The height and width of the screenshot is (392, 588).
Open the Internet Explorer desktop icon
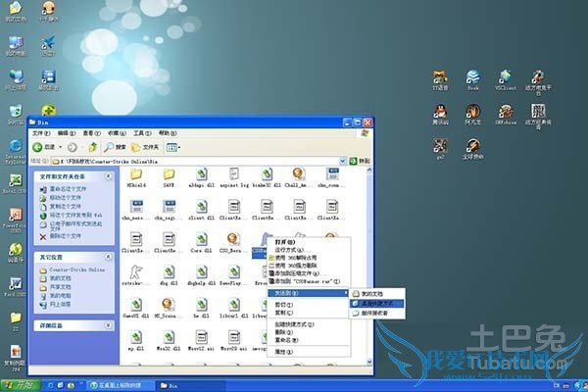pyautogui.click(x=16, y=152)
